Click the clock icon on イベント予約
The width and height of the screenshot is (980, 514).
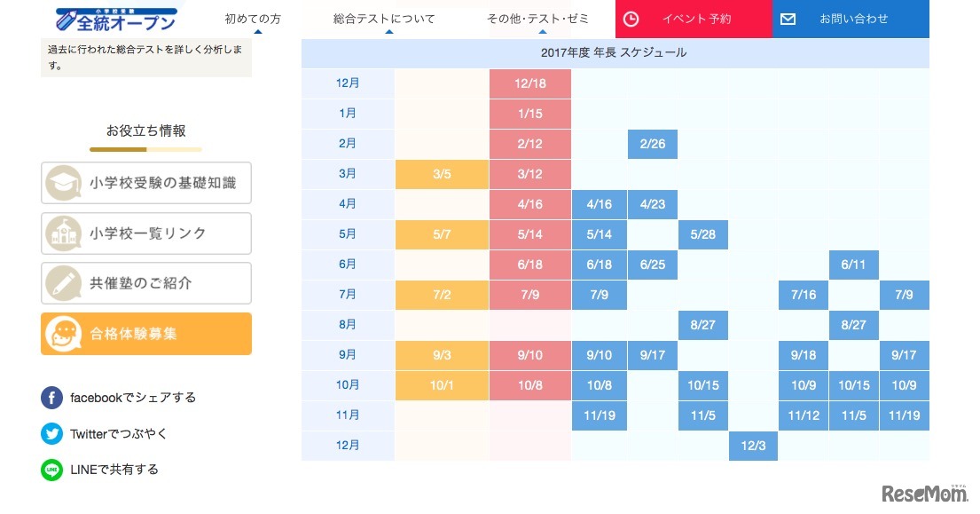[x=630, y=19]
